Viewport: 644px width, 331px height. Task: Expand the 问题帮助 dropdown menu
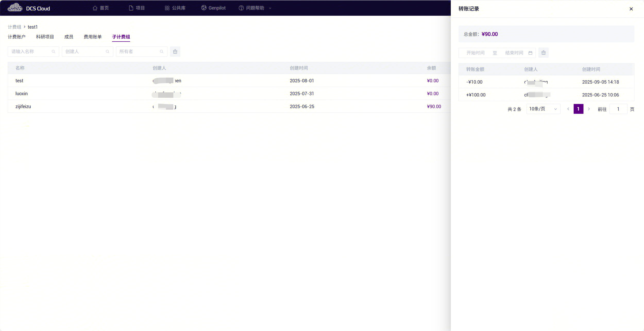point(255,8)
